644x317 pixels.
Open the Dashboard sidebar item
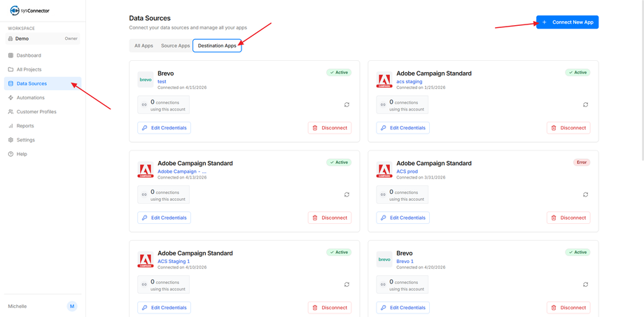pos(43,55)
